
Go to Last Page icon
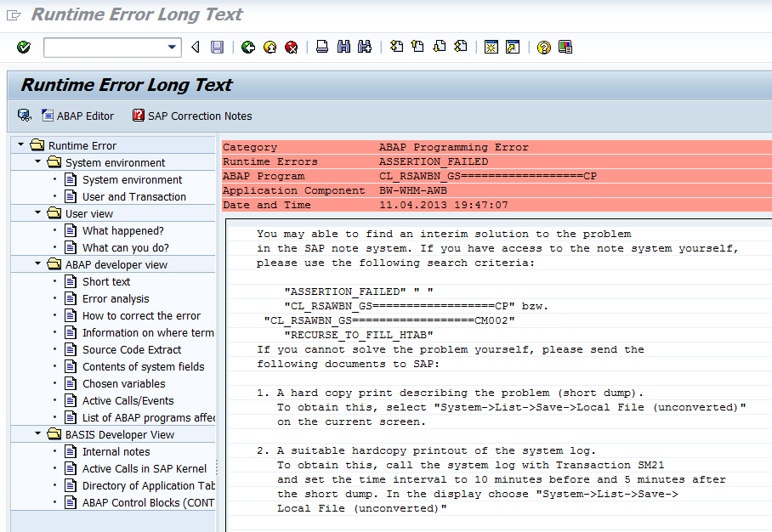(460, 48)
